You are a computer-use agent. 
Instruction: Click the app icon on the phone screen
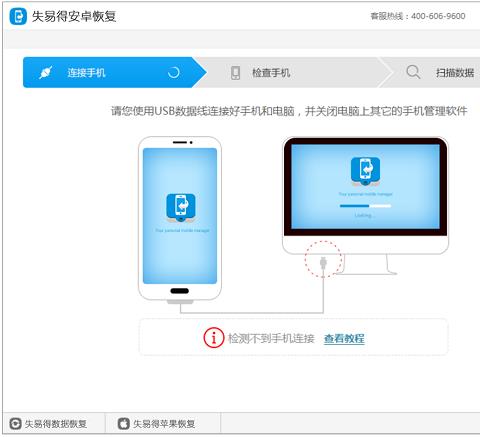[181, 208]
